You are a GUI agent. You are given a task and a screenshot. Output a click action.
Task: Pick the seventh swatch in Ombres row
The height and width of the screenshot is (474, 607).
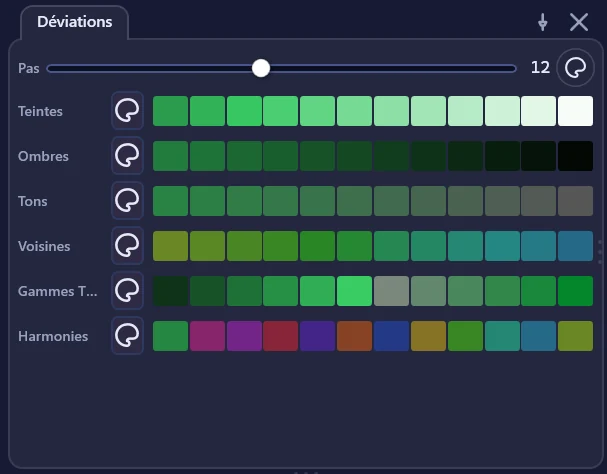(x=391, y=156)
